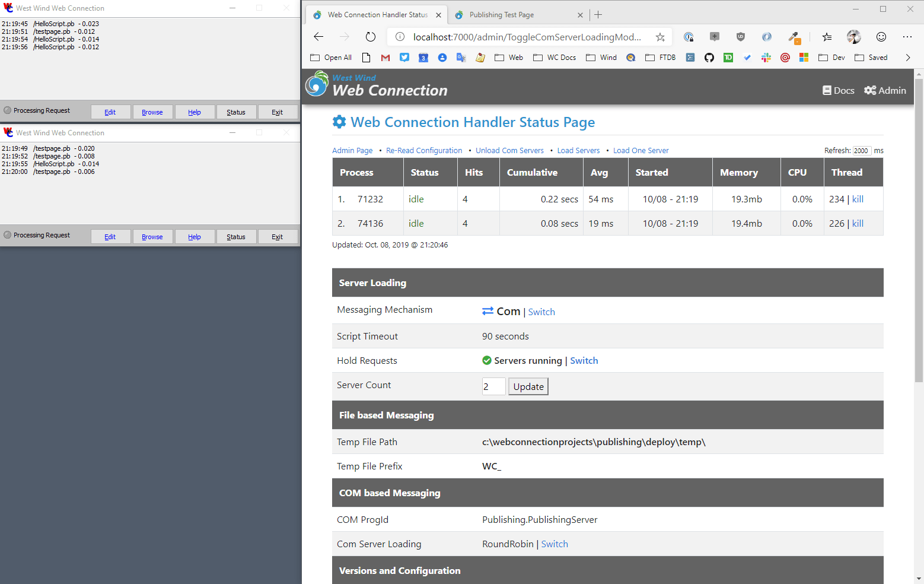The width and height of the screenshot is (924, 584).
Task: Open the Gmail bookmark icon
Action: 385,58
